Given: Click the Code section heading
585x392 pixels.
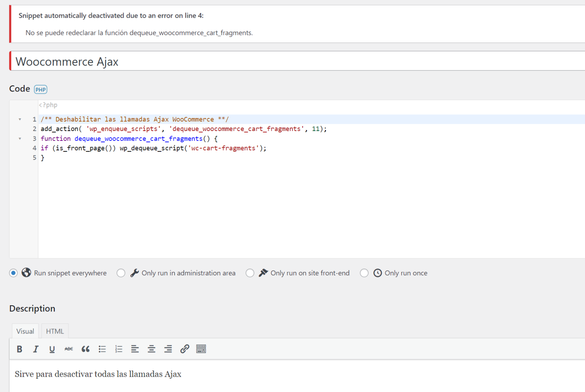Looking at the screenshot, I should [20, 89].
